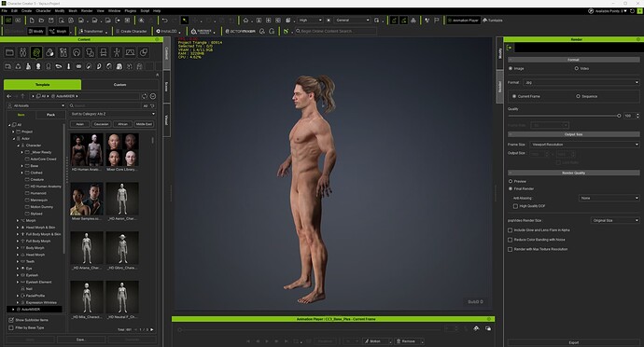Switch to the Custom content tab
644x347 pixels.
point(119,85)
